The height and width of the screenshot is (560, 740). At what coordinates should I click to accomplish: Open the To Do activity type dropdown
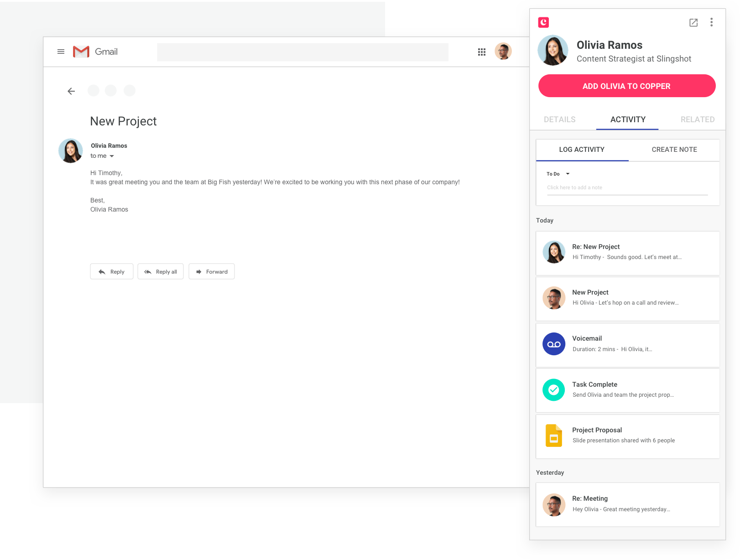(x=558, y=174)
